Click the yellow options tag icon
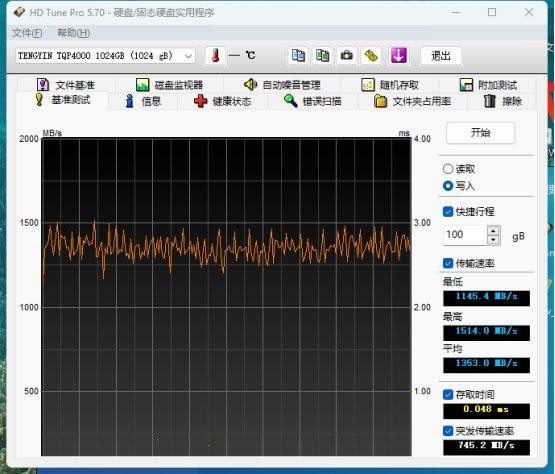Viewport: 555px width, 474px height. 371,56
